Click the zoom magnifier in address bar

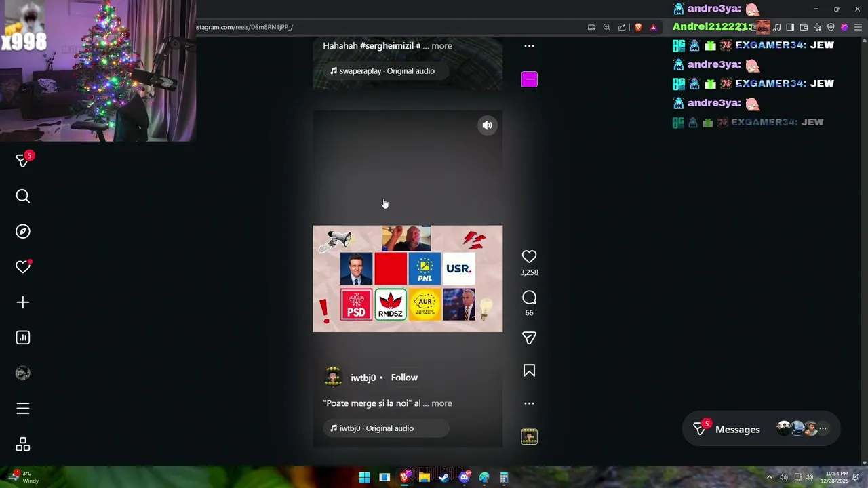coord(607,27)
